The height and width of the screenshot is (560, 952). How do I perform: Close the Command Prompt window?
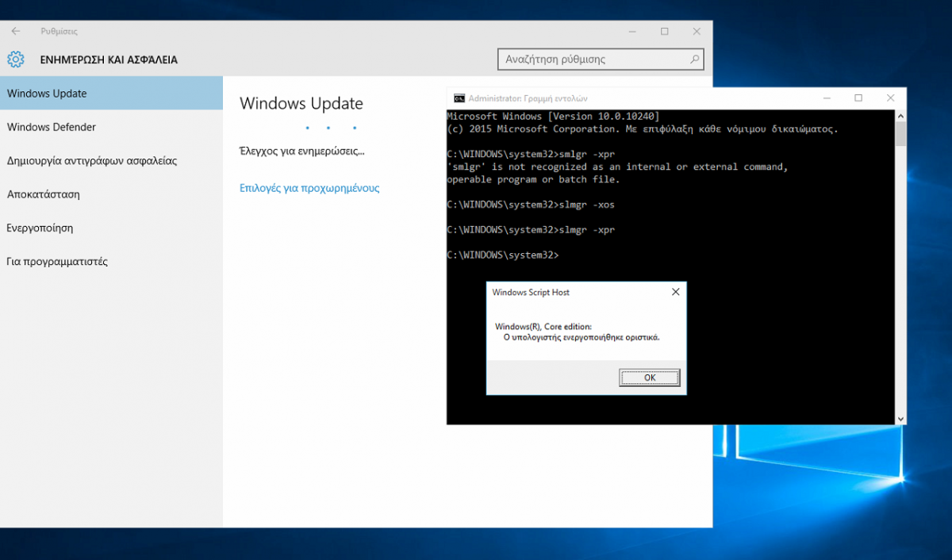coord(890,98)
